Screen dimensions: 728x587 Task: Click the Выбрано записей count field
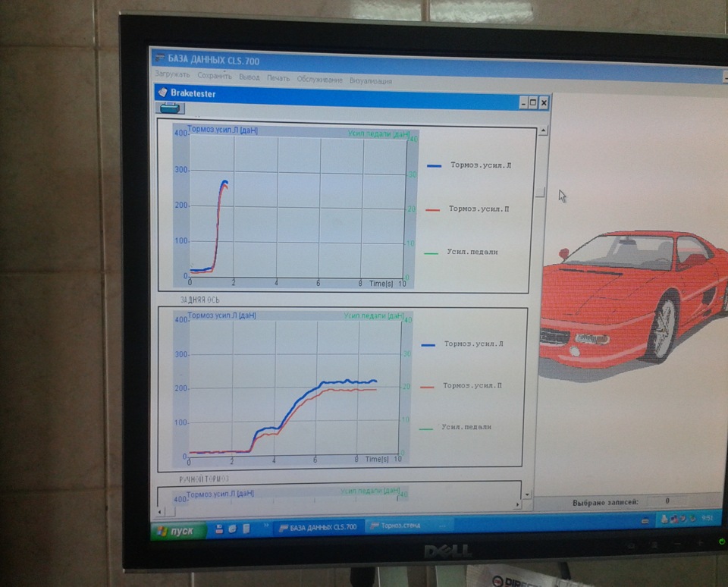click(667, 501)
